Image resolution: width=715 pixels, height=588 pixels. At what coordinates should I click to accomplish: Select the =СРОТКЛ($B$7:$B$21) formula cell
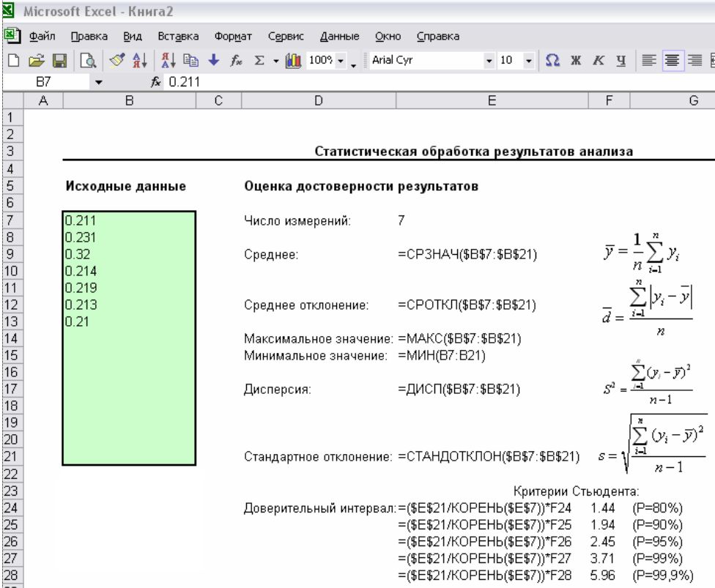tap(492, 305)
